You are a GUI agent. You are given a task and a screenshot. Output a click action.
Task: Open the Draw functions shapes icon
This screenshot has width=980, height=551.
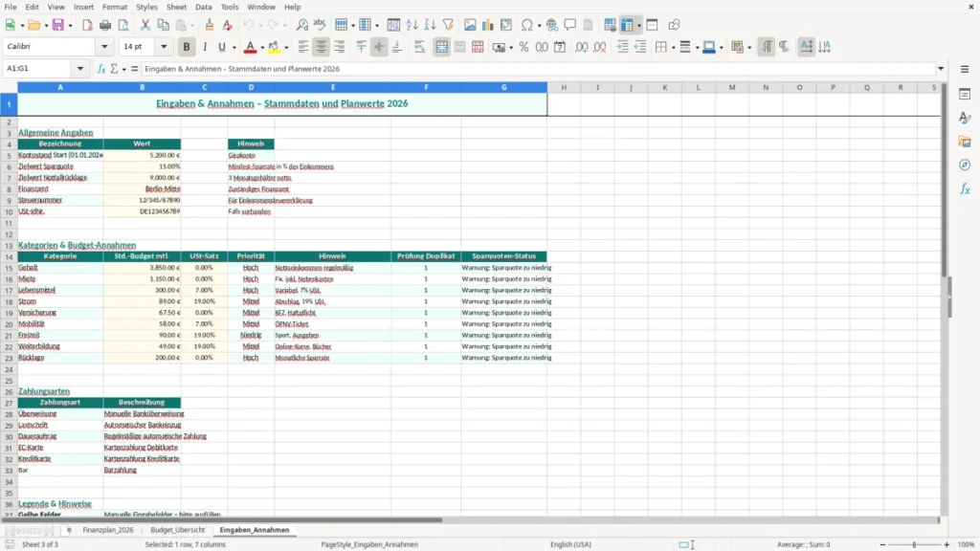click(674, 25)
